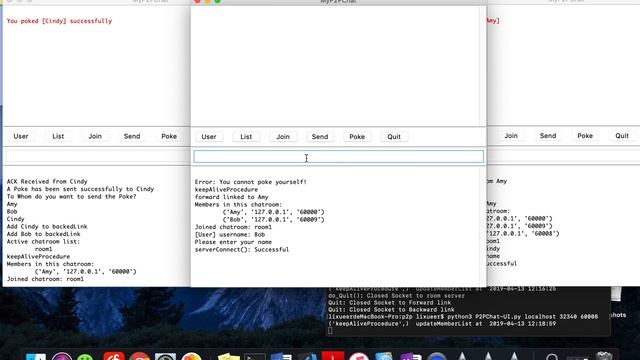
Task: Select the python3 P2PChat-UI.py command line in terminal
Action: click(463, 317)
